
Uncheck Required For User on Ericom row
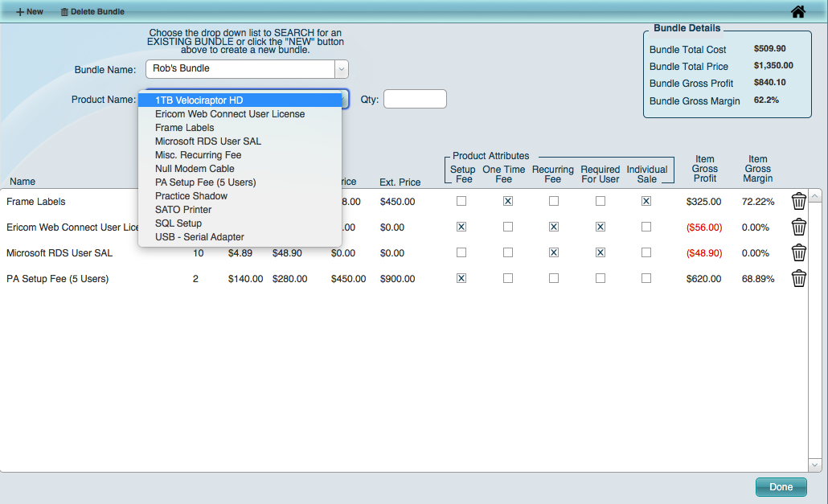[x=601, y=227]
